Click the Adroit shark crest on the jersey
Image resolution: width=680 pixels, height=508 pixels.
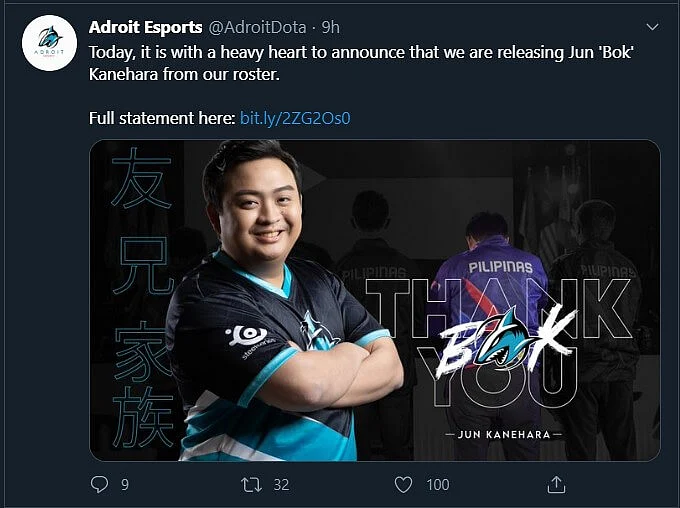point(317,332)
